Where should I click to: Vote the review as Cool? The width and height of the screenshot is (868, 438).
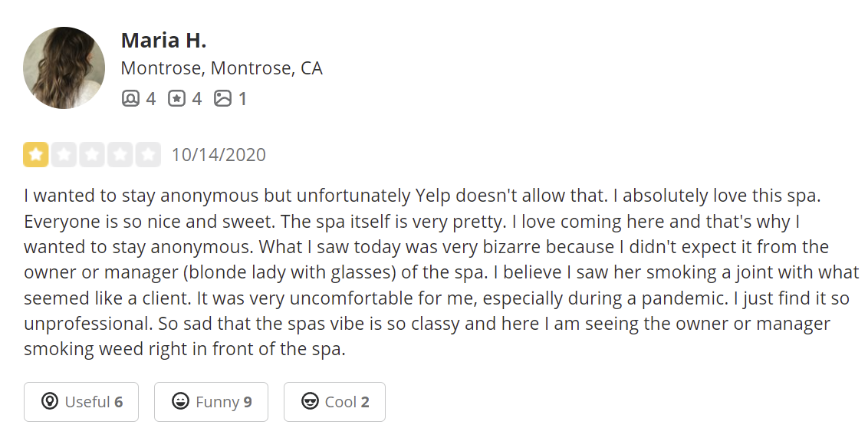point(334,402)
